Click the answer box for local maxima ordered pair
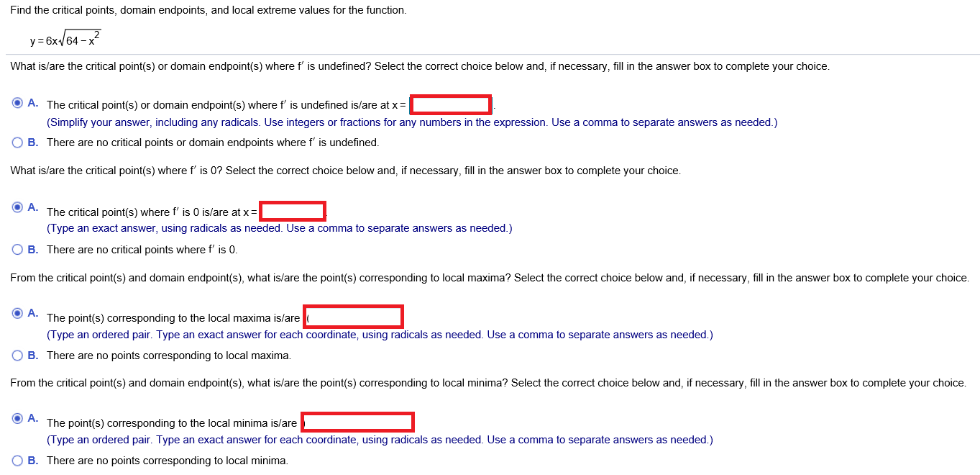 click(353, 316)
